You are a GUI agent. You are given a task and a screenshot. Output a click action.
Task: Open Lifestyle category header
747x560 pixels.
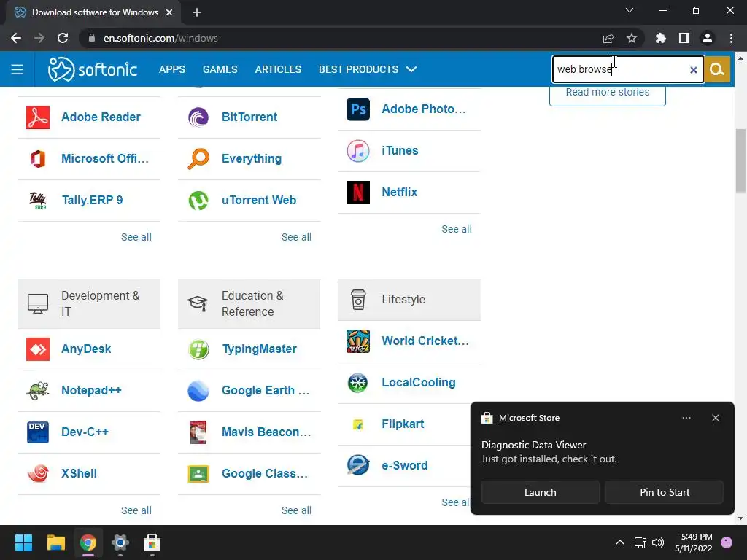click(409, 300)
